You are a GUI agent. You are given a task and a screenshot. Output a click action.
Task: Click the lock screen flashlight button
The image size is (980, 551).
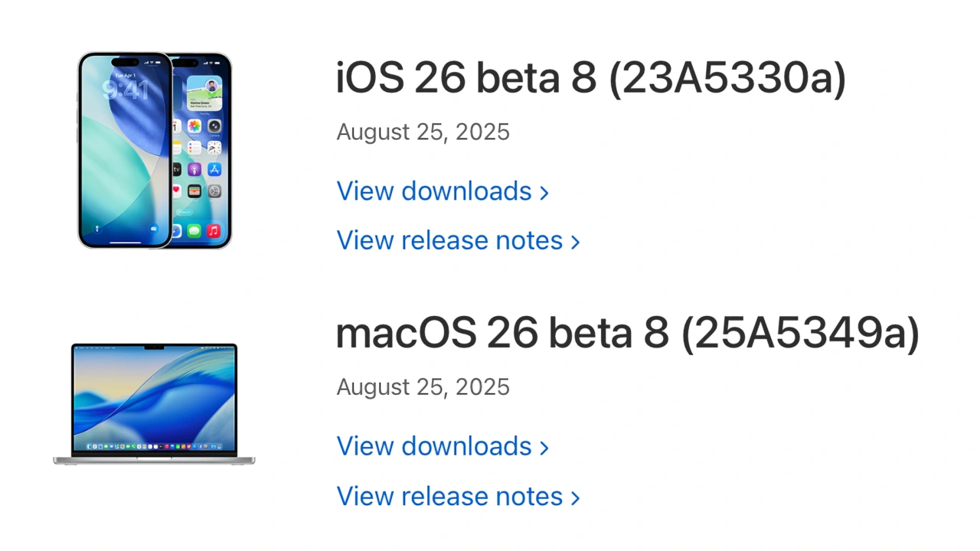click(96, 228)
